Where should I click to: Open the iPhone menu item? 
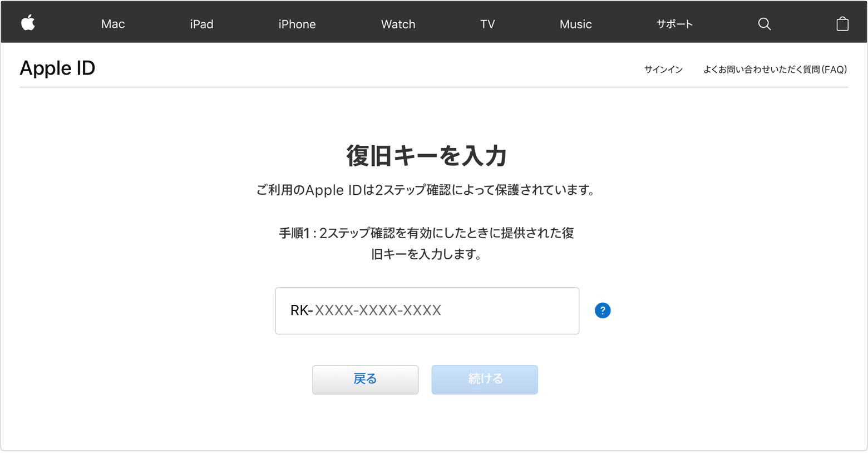pyautogui.click(x=297, y=24)
